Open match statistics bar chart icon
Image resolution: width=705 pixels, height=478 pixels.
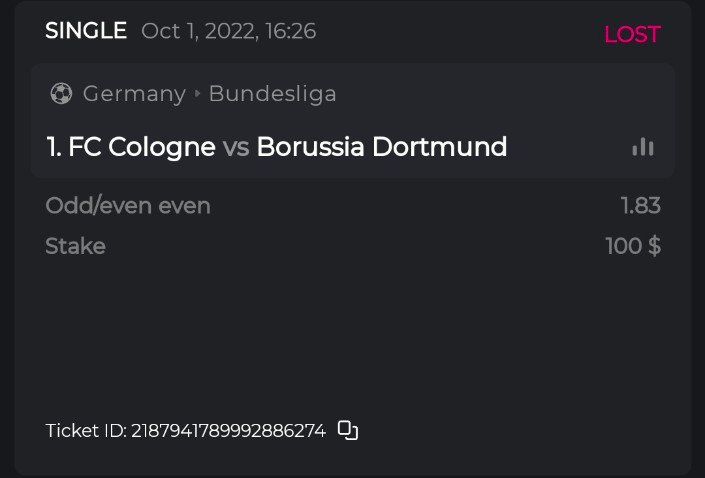pos(643,147)
